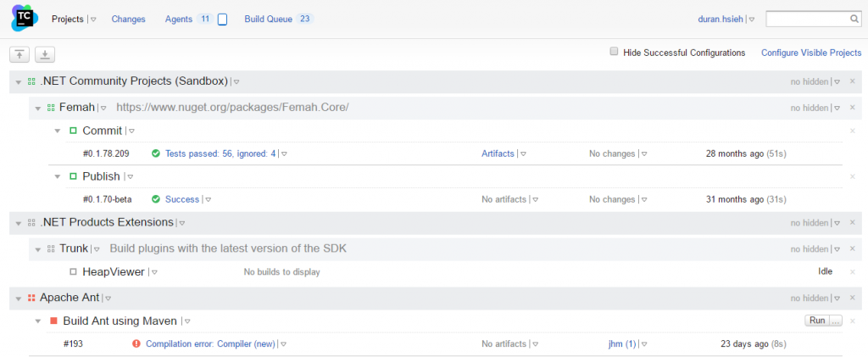Focus the search input field

[x=807, y=19]
